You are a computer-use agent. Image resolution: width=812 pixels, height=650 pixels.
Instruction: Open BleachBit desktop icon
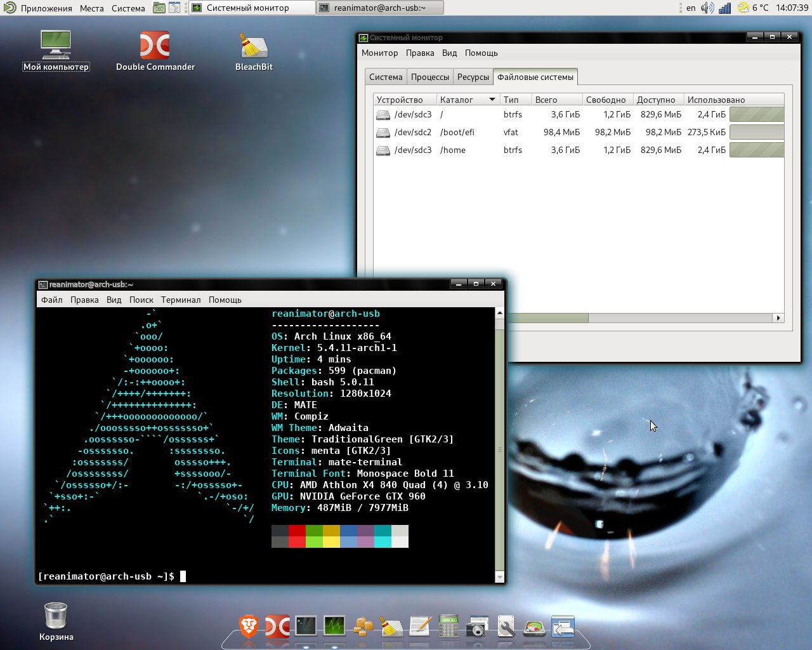254,51
